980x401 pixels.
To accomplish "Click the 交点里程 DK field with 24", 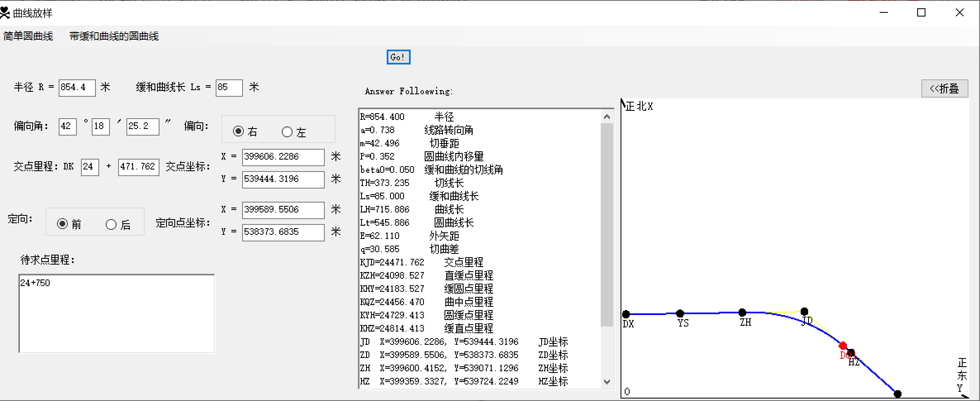I will 90,167.
